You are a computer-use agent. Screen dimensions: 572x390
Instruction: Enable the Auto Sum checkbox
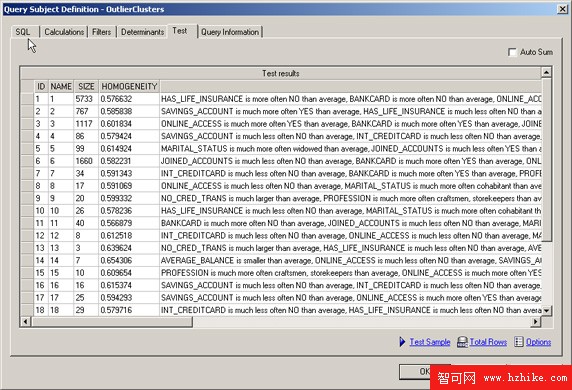[x=512, y=52]
